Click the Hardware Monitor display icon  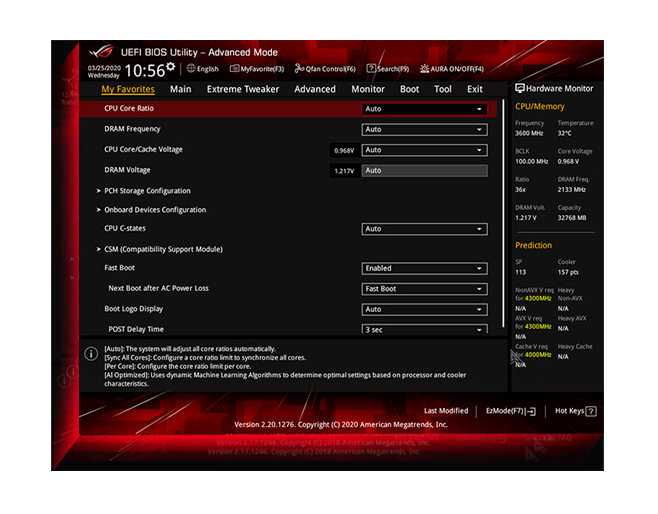tap(520, 88)
